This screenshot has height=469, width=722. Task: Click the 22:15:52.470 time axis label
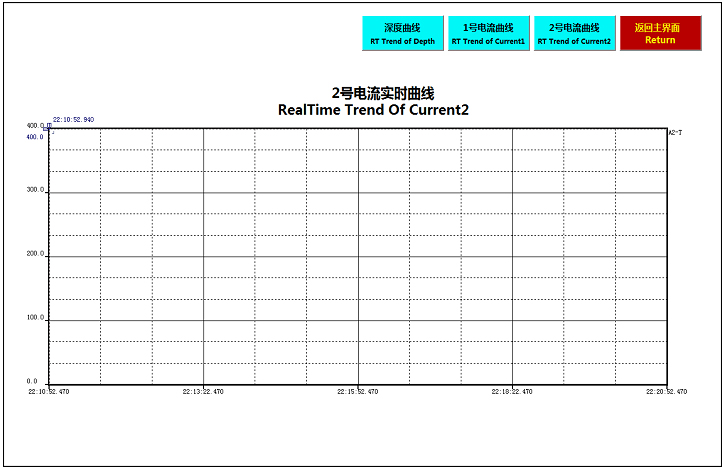(357, 392)
